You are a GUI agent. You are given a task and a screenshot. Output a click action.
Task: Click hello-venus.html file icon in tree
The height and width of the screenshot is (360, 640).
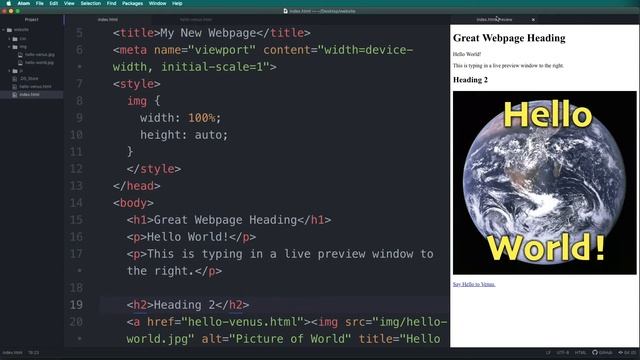click(15, 87)
